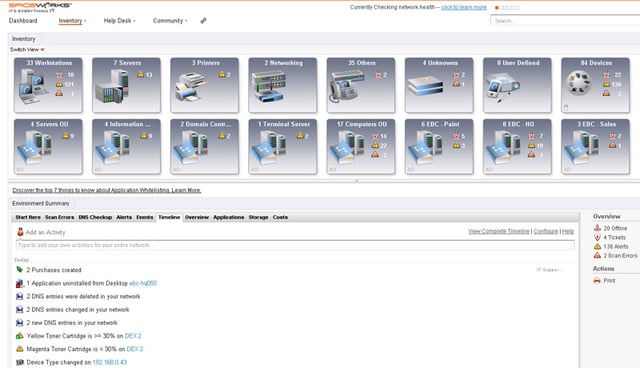Open the Community menu dropdown
This screenshot has width=640, height=368.
[x=170, y=20]
